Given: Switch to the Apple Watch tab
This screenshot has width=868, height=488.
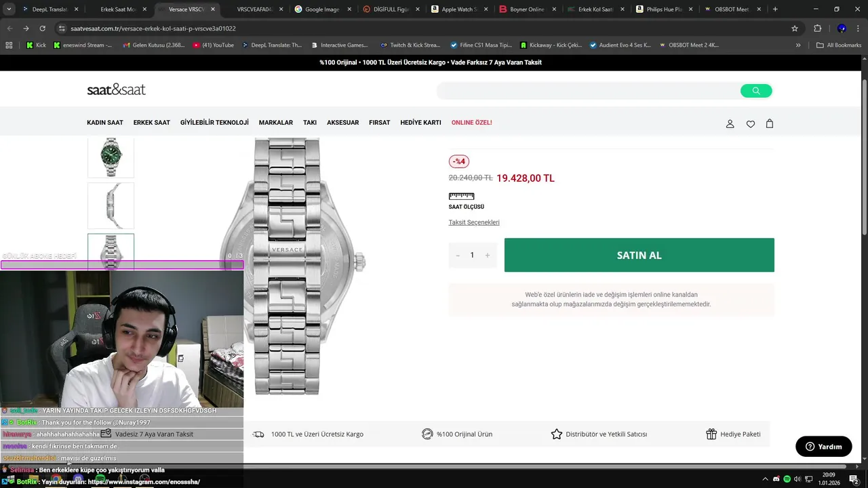Looking at the screenshot, I should pos(459,9).
